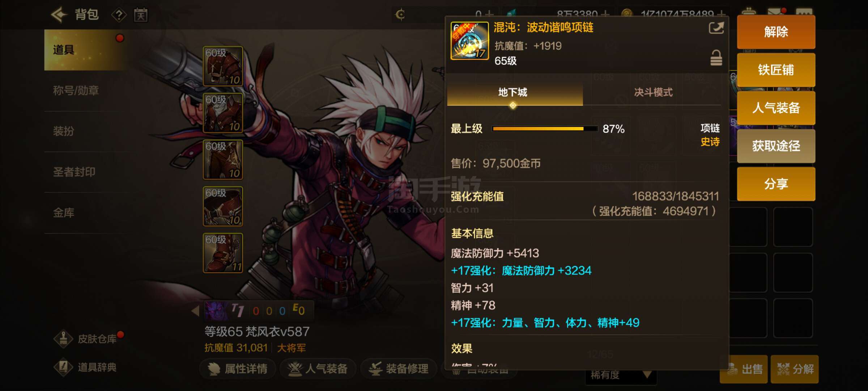Select the level 60 boots slot with +11

tap(223, 253)
